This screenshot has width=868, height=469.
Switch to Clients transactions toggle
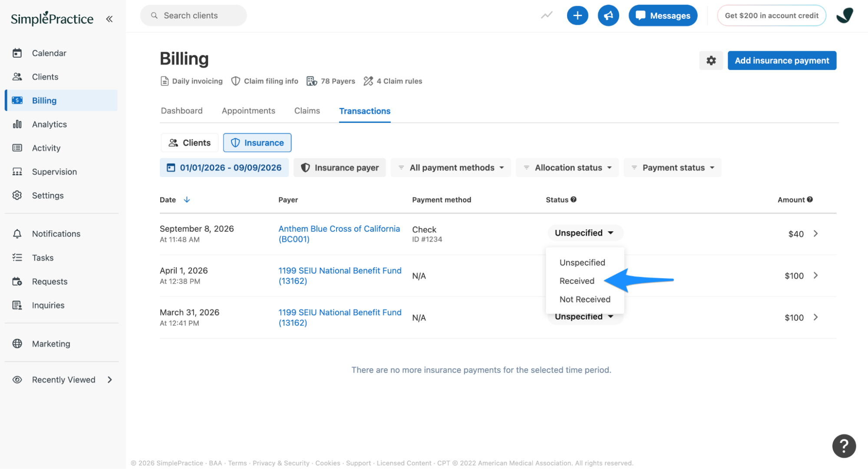coord(189,143)
